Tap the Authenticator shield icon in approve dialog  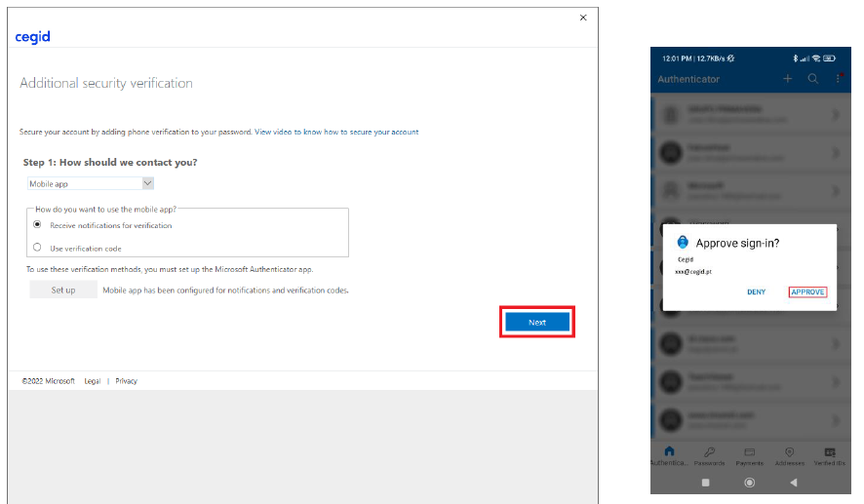pos(683,243)
